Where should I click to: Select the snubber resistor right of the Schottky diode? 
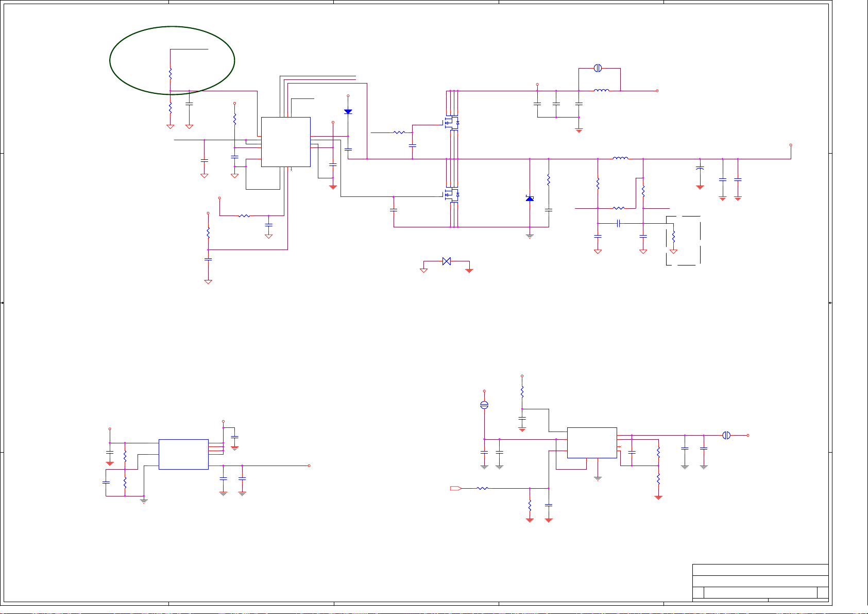[x=549, y=180]
